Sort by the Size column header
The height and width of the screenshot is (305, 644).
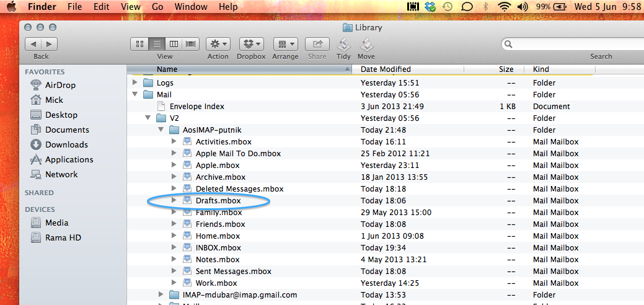495,69
